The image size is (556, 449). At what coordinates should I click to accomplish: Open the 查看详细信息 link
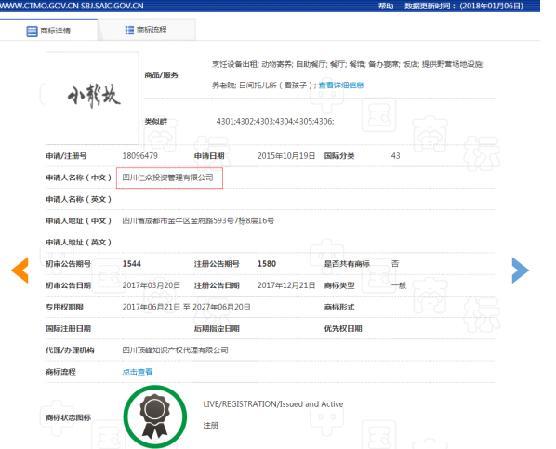pos(341,85)
